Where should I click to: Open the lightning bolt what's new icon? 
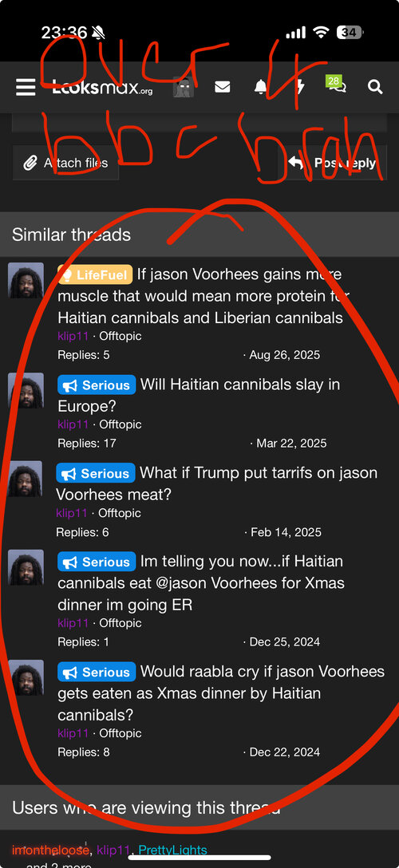pyautogui.click(x=300, y=88)
